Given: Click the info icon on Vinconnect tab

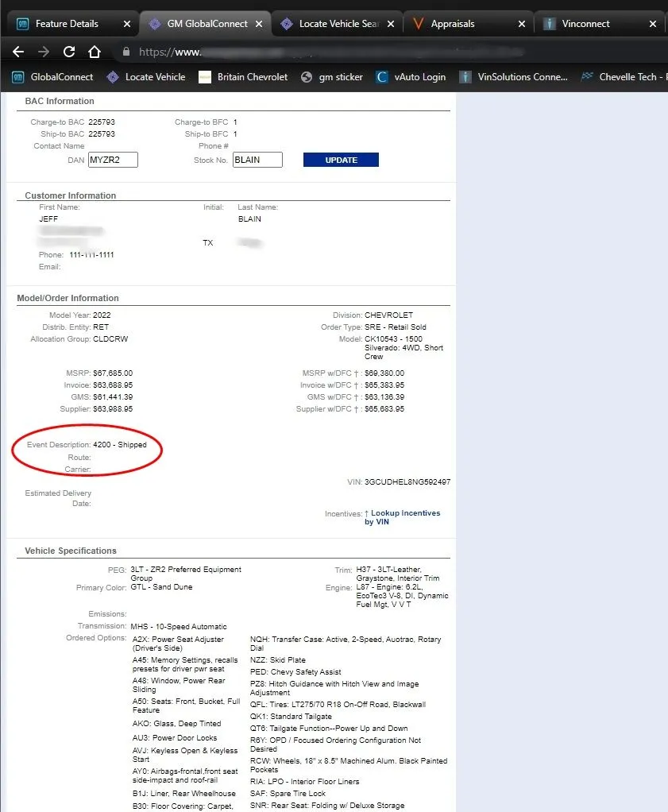Looking at the screenshot, I should coord(550,24).
